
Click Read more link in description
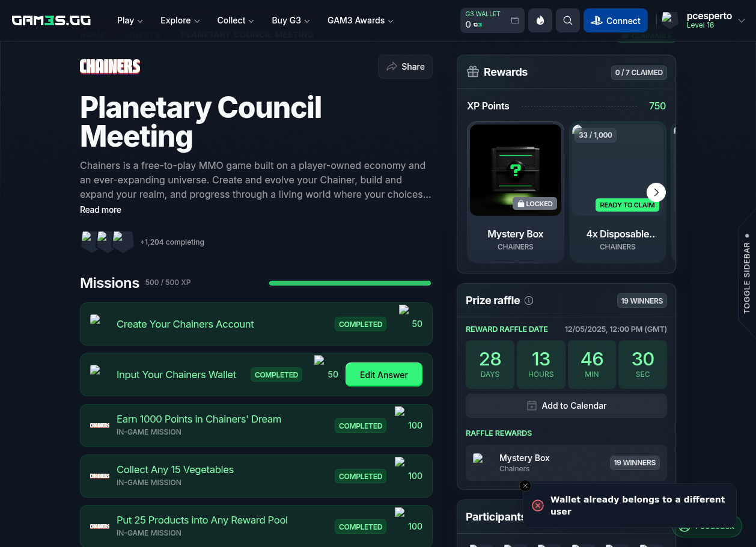pyautogui.click(x=100, y=210)
